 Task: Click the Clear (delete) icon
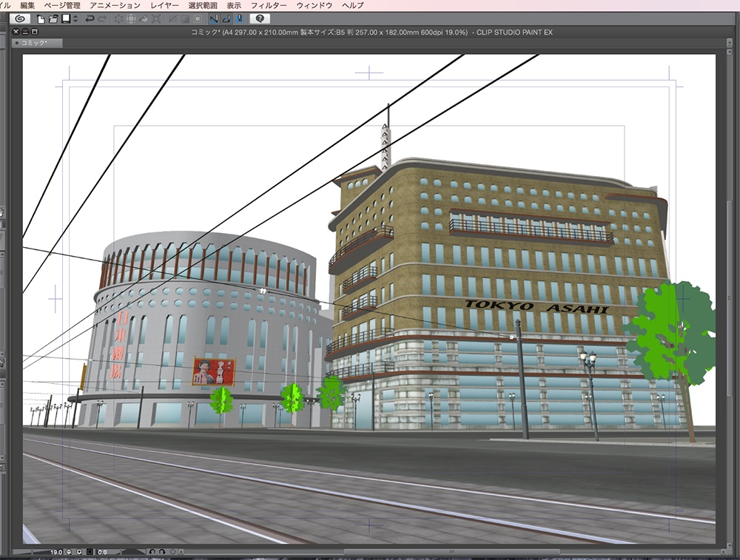tap(118, 19)
